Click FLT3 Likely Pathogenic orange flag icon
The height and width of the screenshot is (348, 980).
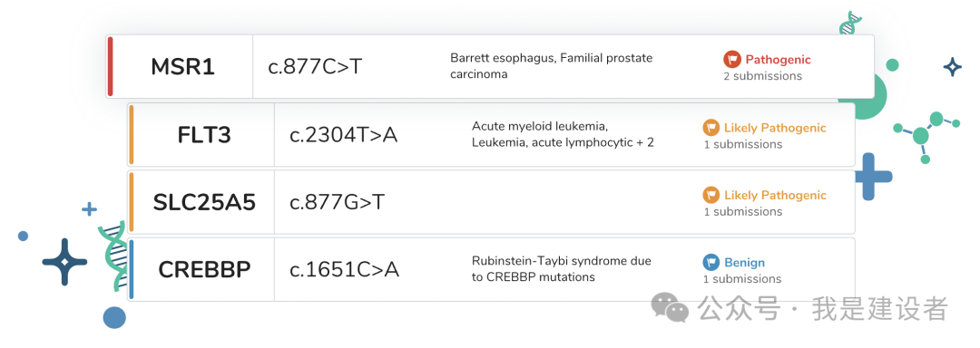710,128
